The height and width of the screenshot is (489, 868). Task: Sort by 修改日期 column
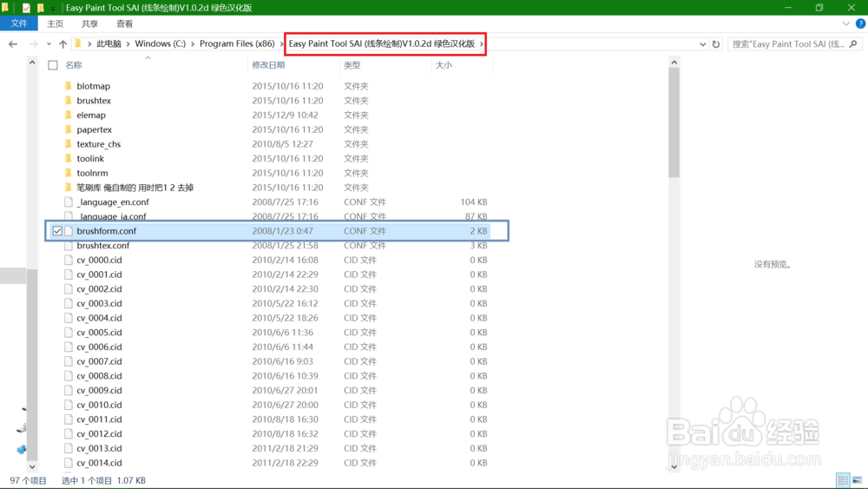[268, 65]
